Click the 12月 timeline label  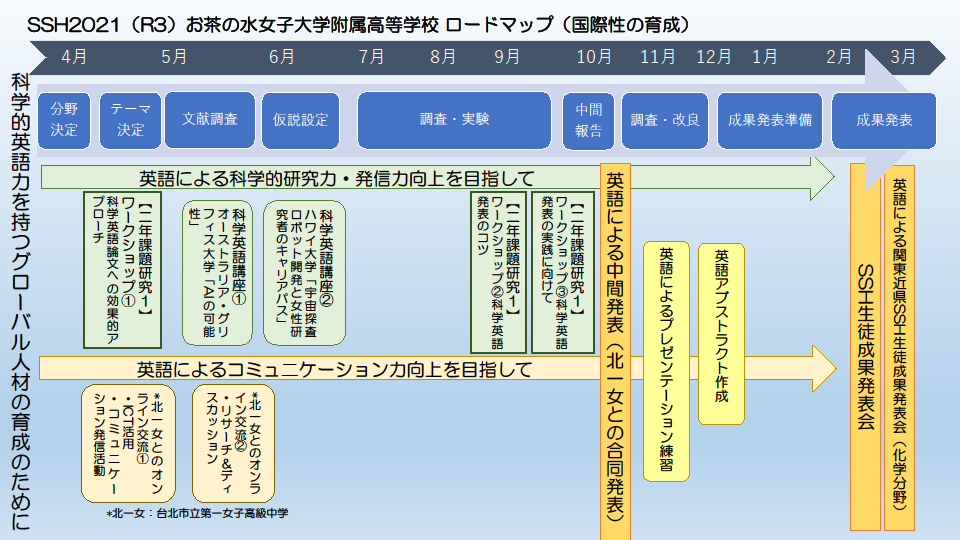(714, 57)
